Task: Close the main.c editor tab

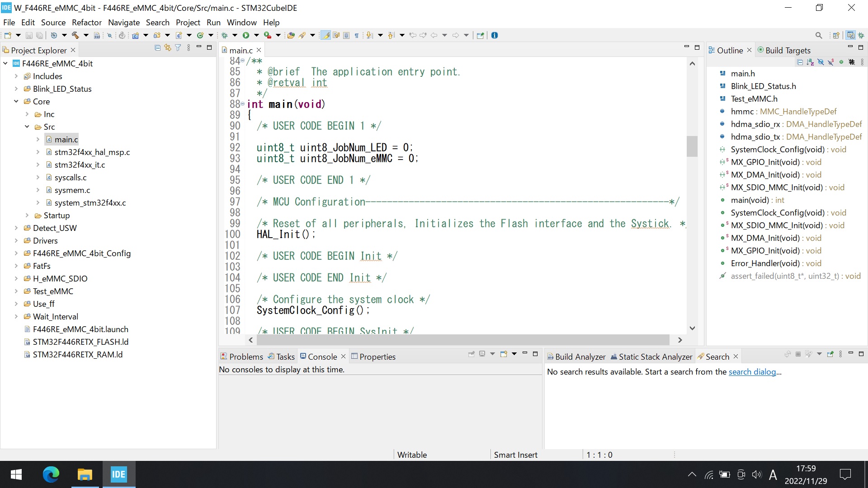Action: [259, 50]
